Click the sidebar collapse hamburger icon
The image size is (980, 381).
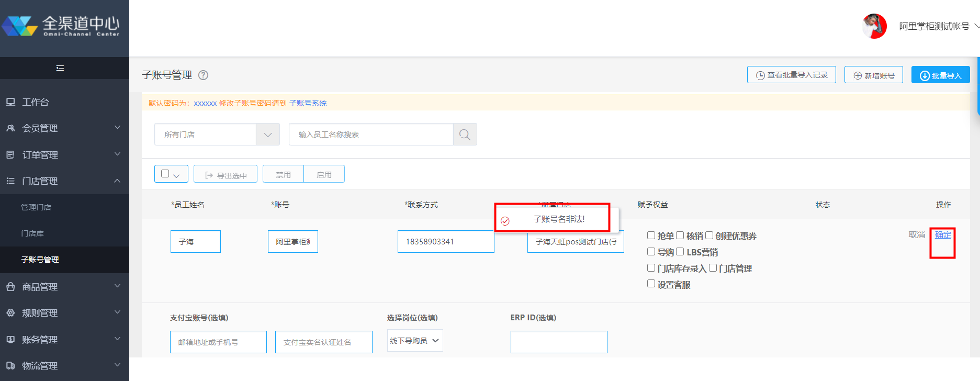click(60, 68)
